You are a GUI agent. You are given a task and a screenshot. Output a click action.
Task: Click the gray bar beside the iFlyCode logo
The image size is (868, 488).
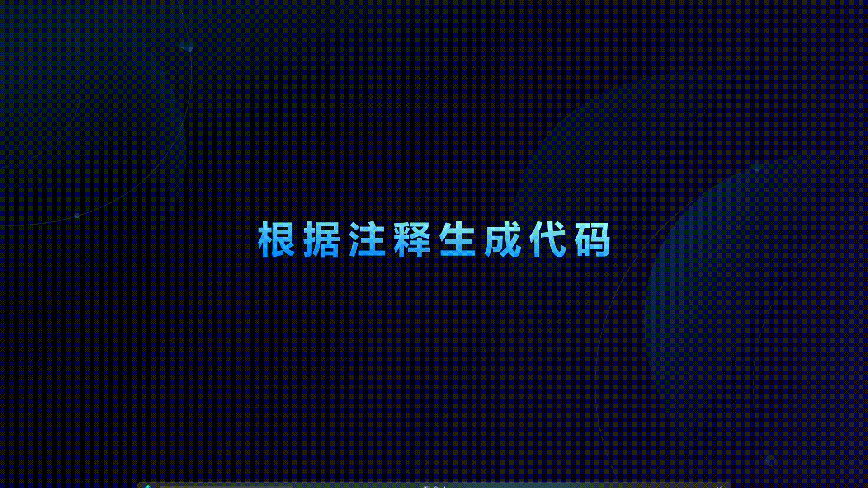click(x=226, y=486)
